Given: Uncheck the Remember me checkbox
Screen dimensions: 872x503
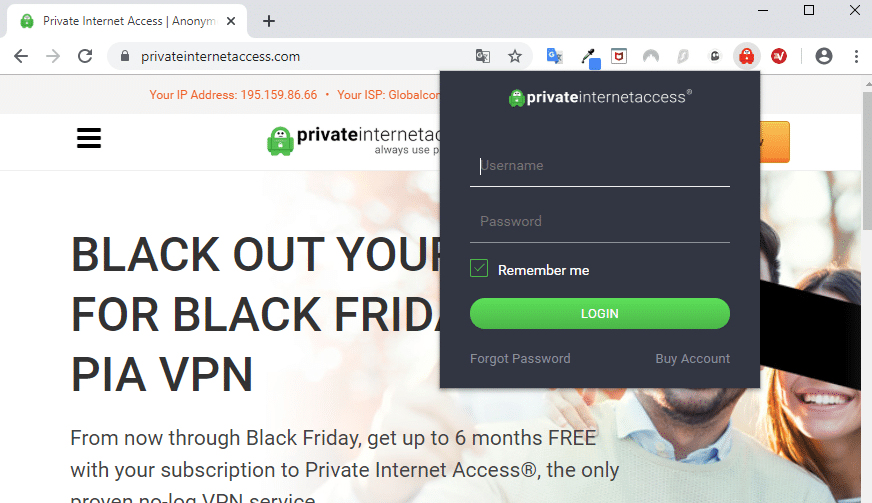Looking at the screenshot, I should (x=479, y=269).
